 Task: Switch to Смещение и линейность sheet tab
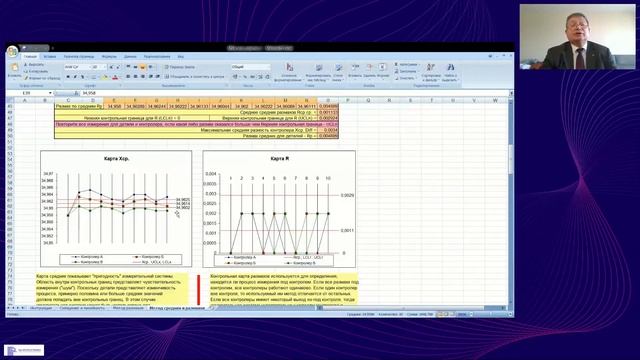click(x=82, y=308)
